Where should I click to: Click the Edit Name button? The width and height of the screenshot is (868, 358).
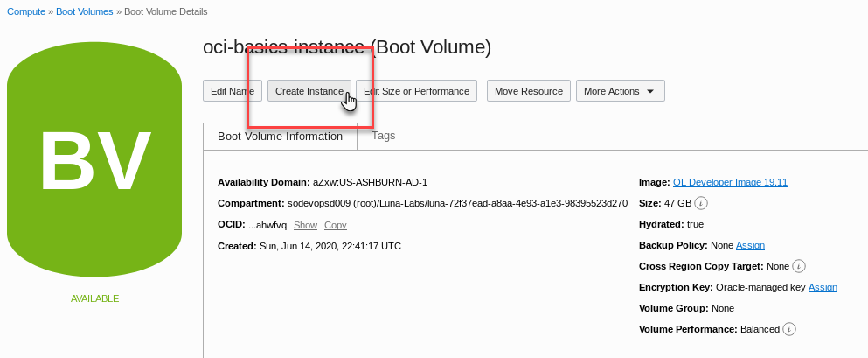(x=233, y=91)
